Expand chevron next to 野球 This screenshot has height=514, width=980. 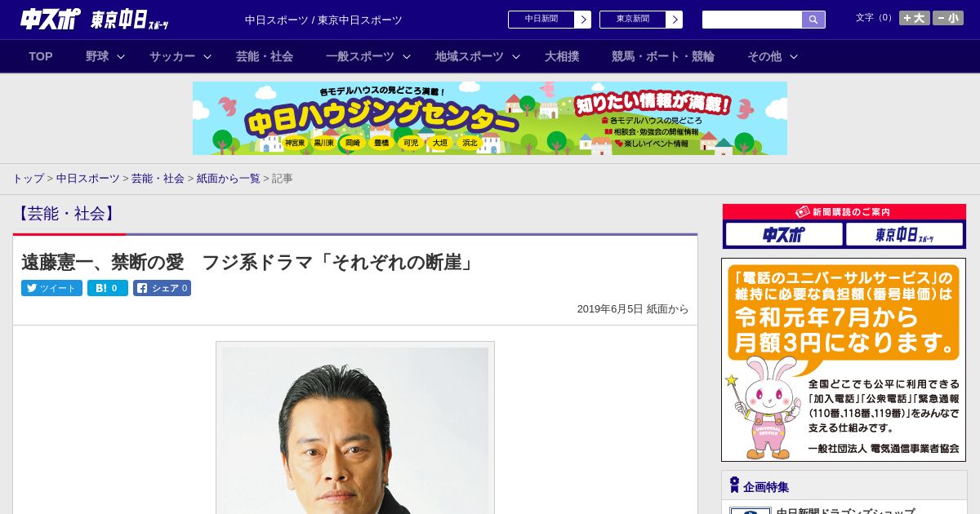(x=121, y=57)
